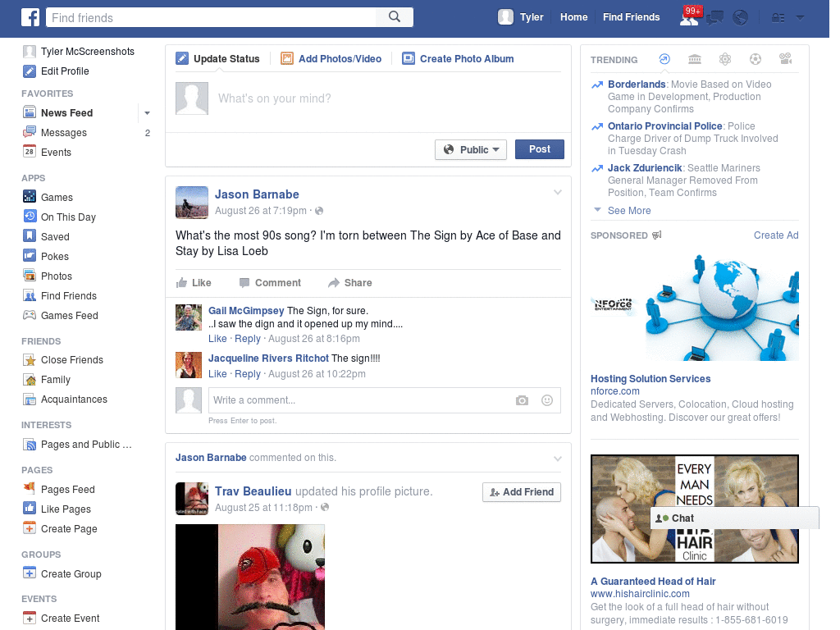The height and width of the screenshot is (630, 840).
Task: Like Jacqueline Rivers Ritchot's comment
Action: [217, 374]
